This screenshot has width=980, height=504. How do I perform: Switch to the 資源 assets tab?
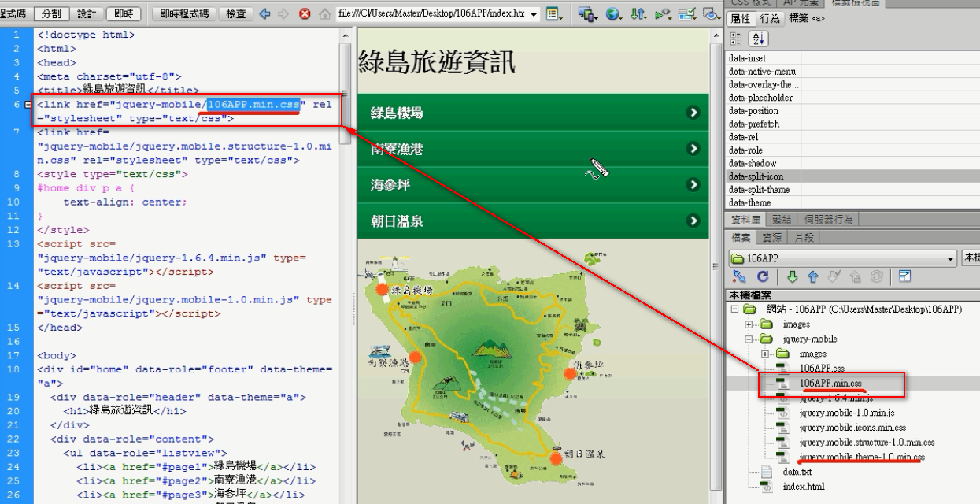pos(772,237)
